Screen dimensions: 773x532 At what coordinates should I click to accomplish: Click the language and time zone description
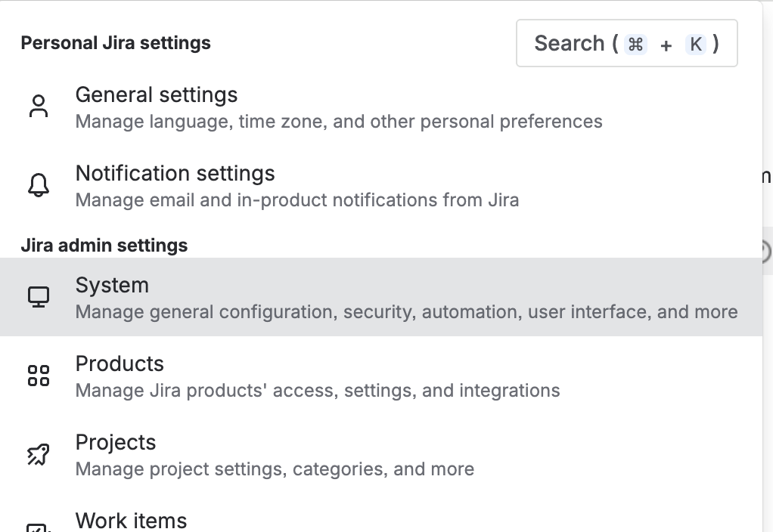click(x=339, y=122)
